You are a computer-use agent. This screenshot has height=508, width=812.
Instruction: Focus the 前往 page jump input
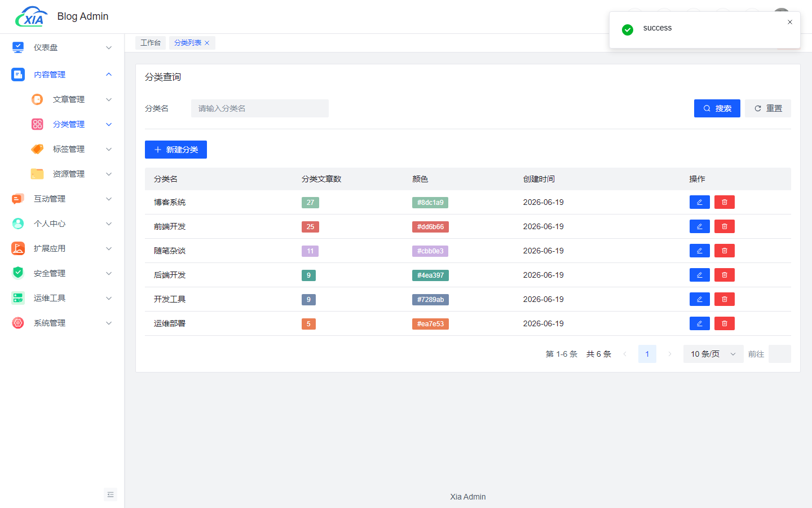(780, 354)
